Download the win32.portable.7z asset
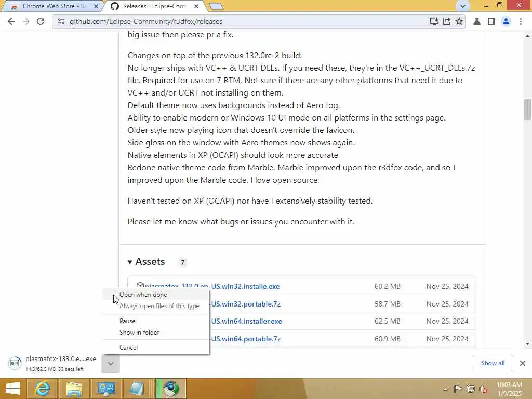The width and height of the screenshot is (532, 399). pos(246,304)
